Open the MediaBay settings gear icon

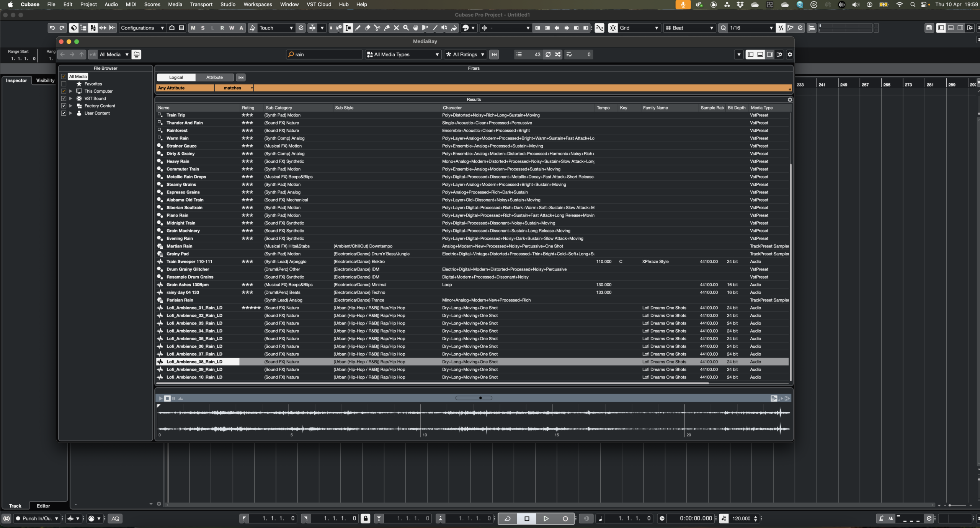pos(789,54)
